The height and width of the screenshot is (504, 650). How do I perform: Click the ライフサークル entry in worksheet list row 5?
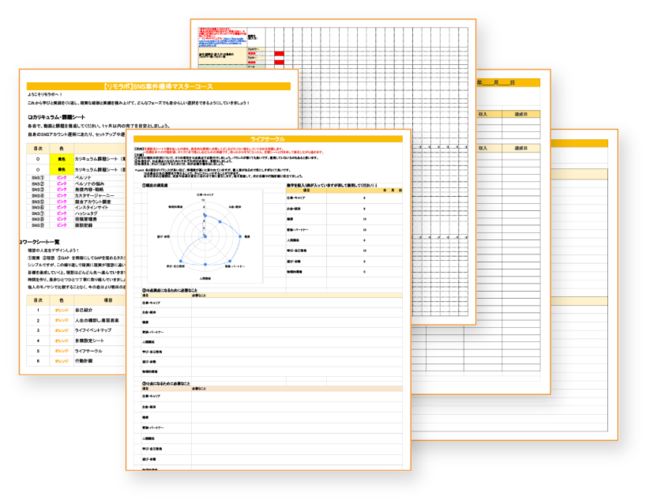click(x=88, y=351)
